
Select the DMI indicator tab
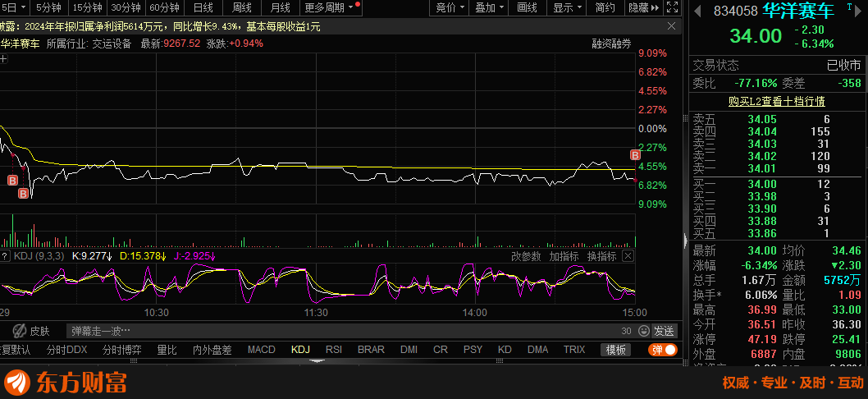point(409,350)
